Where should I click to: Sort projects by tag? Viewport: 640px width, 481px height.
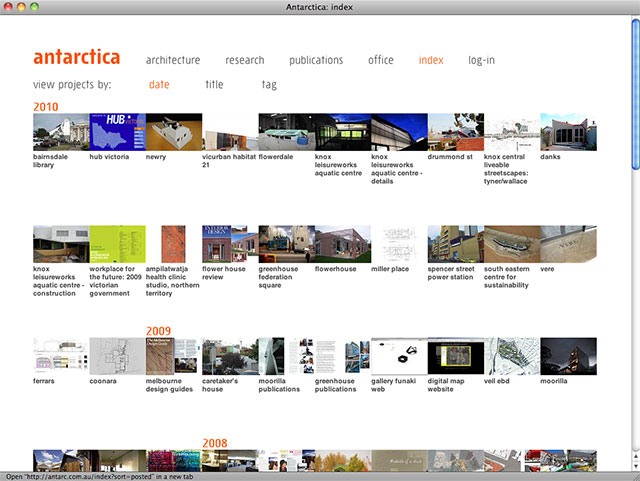269,85
